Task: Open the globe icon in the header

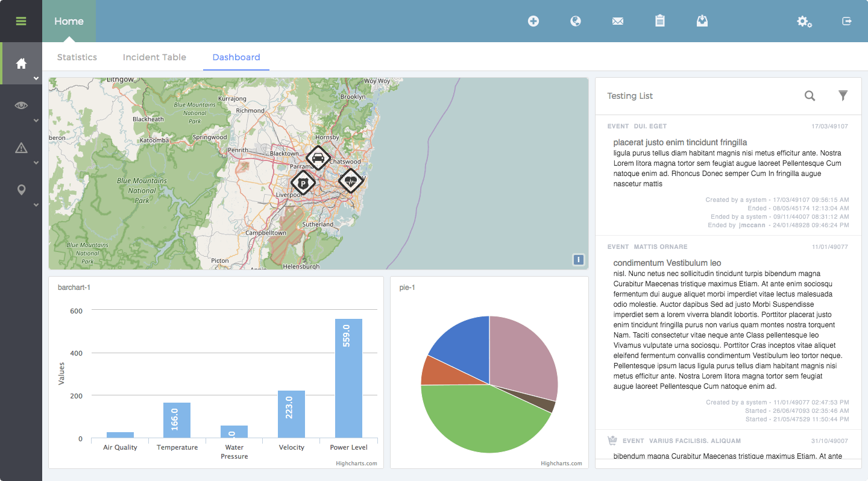Action: pos(576,21)
